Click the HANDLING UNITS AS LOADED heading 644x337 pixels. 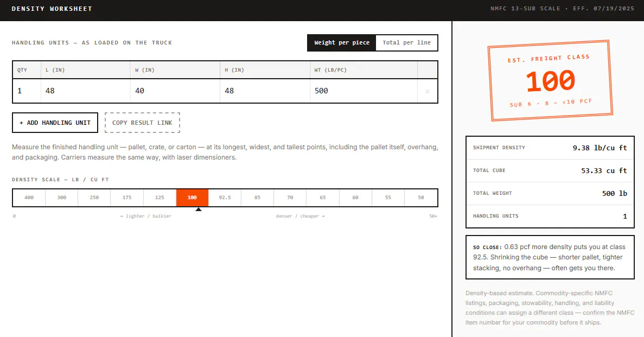point(92,43)
